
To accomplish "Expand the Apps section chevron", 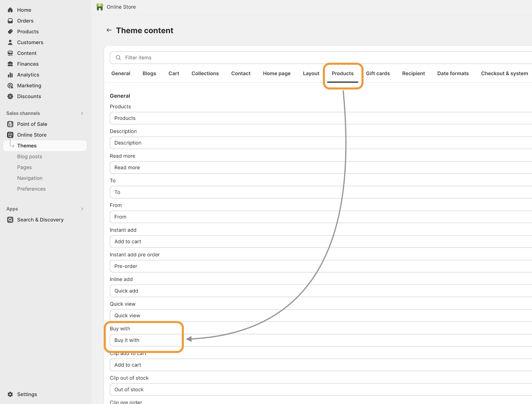I will pyautogui.click(x=82, y=209).
